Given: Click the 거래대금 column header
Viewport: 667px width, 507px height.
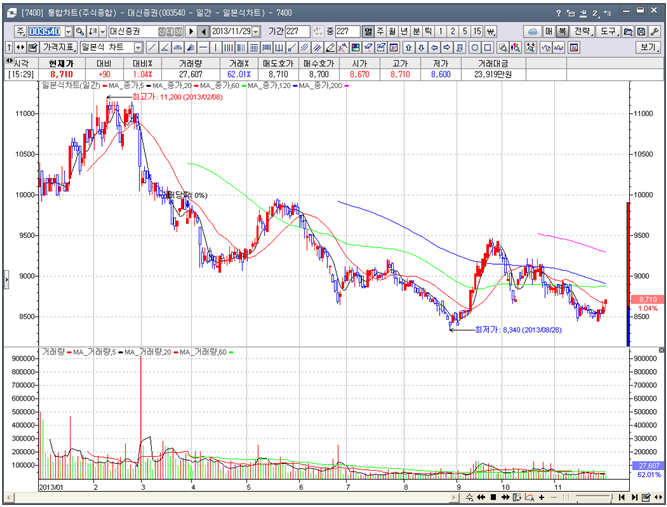Looking at the screenshot, I should click(x=493, y=63).
